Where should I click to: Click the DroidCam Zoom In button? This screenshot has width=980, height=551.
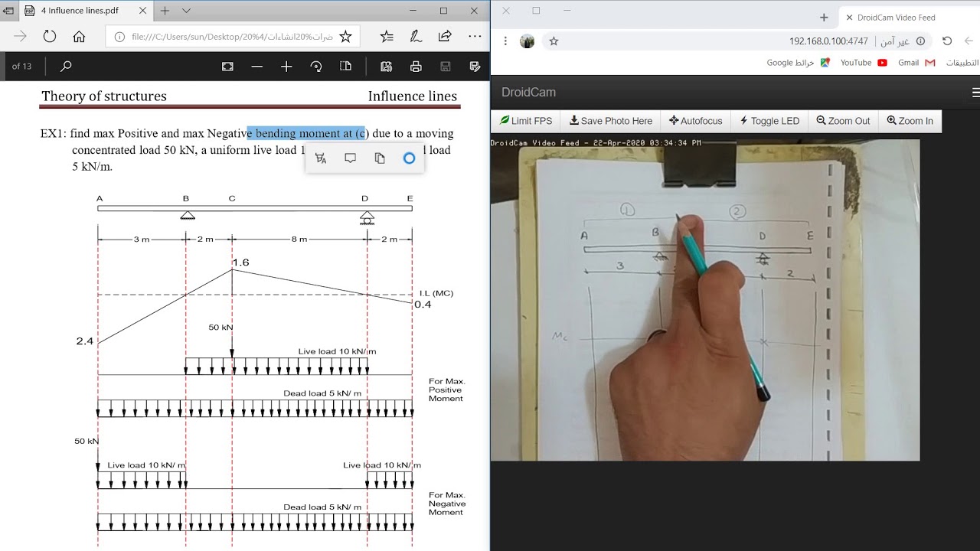(910, 121)
